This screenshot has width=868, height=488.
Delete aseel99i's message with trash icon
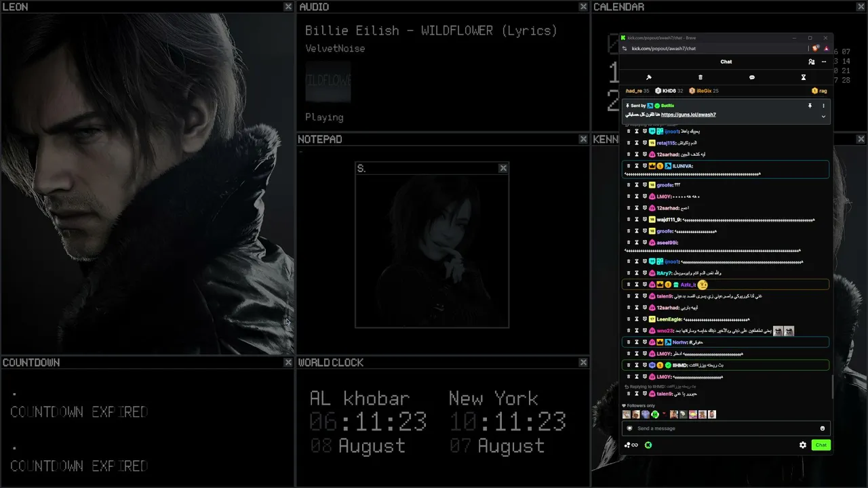coord(629,243)
